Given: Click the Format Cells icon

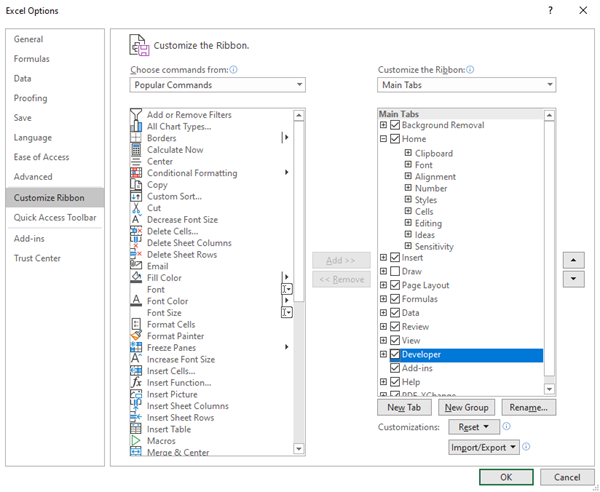Looking at the screenshot, I should [x=136, y=324].
